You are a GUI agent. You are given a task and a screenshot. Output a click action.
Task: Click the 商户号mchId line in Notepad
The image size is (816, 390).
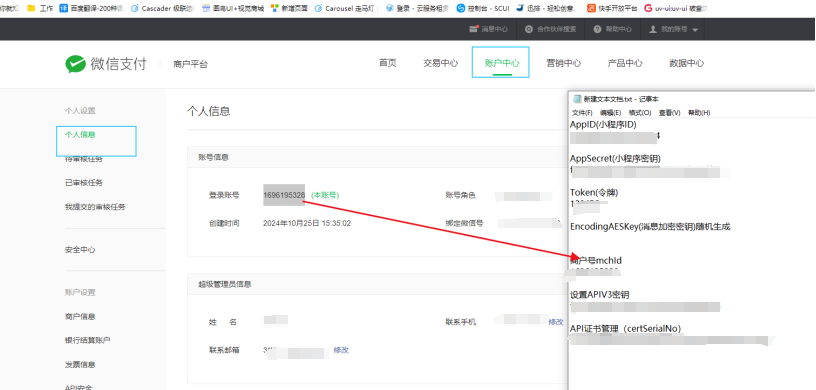click(x=596, y=260)
